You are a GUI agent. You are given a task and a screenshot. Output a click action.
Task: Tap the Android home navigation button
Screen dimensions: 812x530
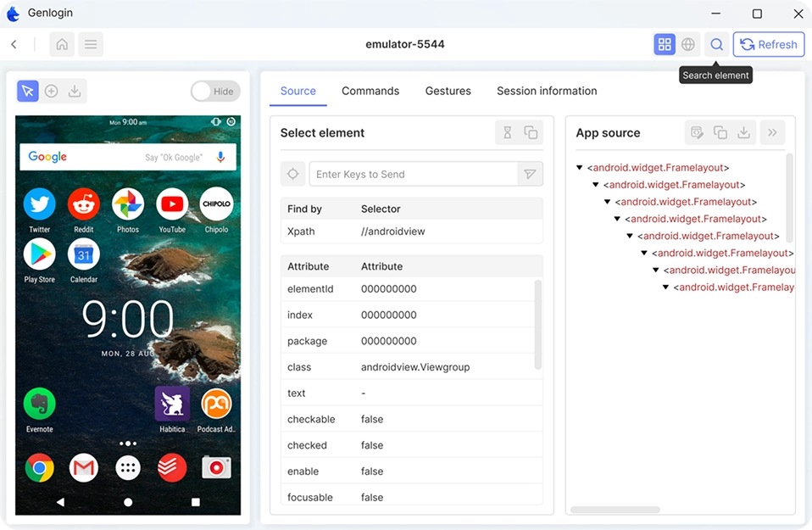pos(128,502)
